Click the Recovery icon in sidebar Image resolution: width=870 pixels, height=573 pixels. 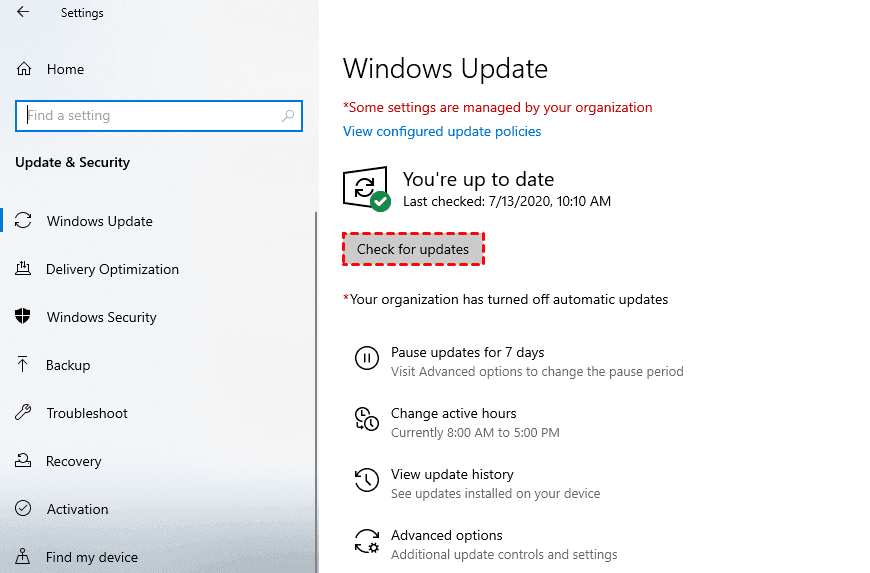pyautogui.click(x=24, y=461)
